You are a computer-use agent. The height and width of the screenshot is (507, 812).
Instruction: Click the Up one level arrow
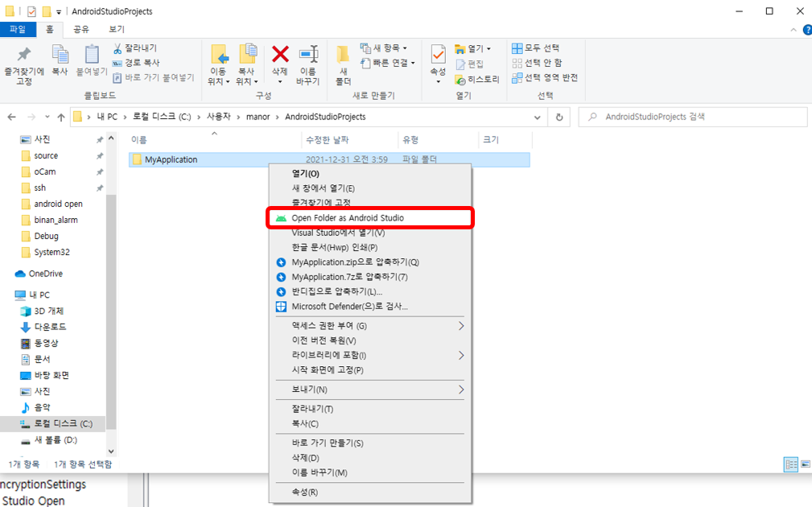61,117
